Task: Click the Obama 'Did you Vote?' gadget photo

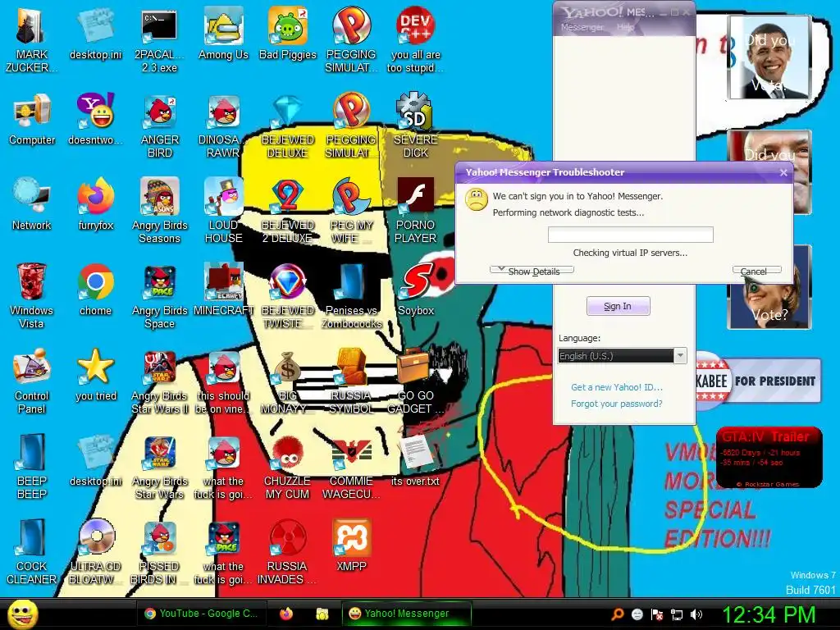Action: point(769,58)
